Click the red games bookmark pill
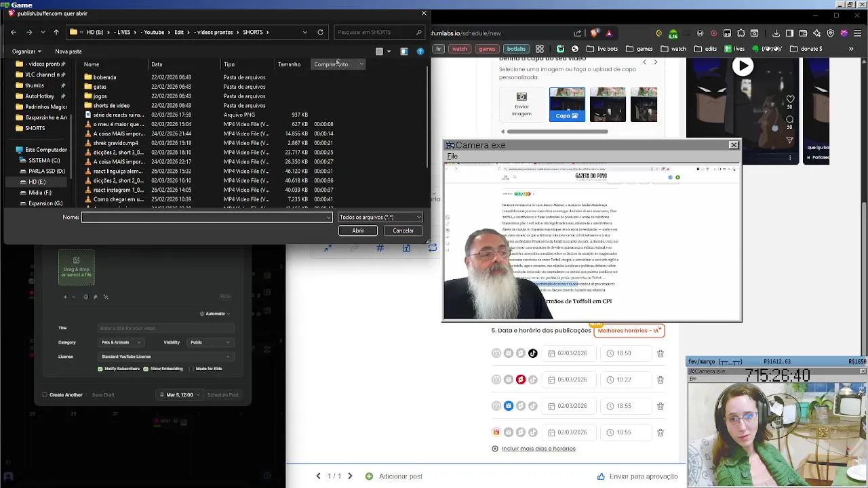The height and width of the screenshot is (488, 868). coord(487,49)
